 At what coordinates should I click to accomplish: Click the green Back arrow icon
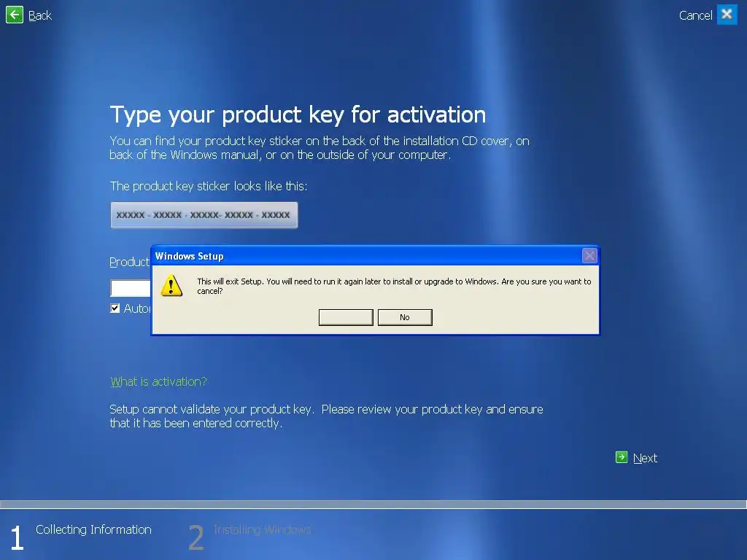tap(15, 15)
